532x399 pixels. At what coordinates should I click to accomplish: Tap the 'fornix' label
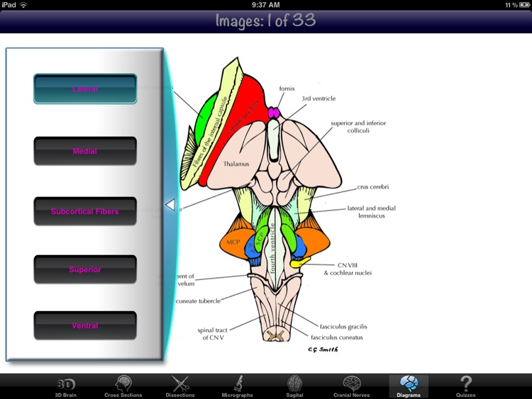tap(287, 89)
